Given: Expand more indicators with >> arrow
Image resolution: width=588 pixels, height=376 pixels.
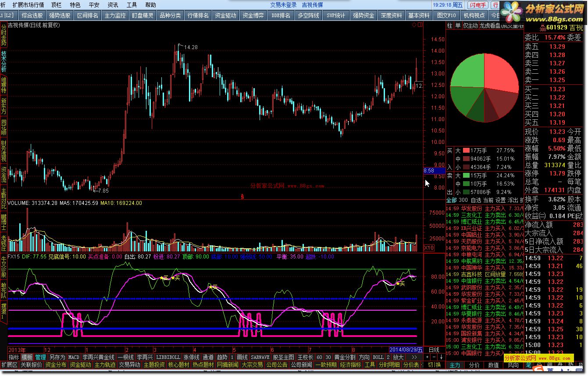Looking at the screenshot, I should 414,357.
